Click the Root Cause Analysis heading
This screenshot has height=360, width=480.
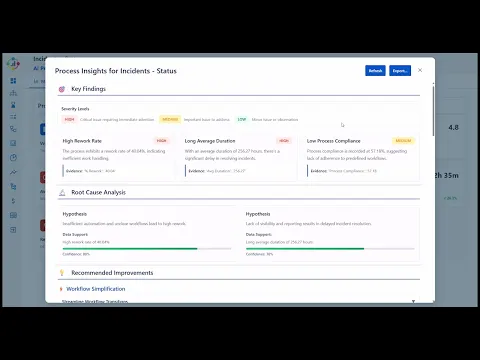(x=98, y=192)
